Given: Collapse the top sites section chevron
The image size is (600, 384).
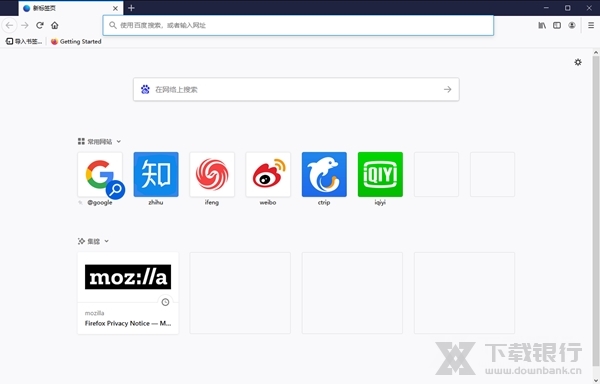Looking at the screenshot, I should click(119, 142).
